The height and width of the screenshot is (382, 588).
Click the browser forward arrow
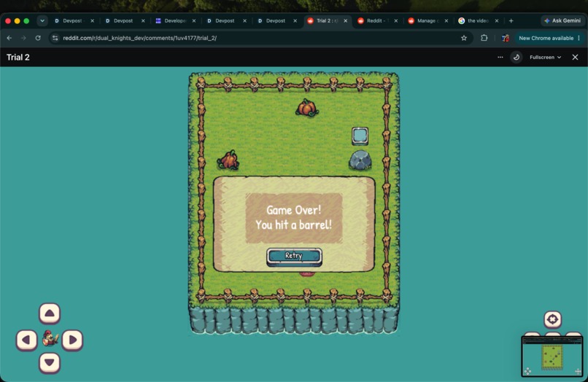[x=23, y=38]
